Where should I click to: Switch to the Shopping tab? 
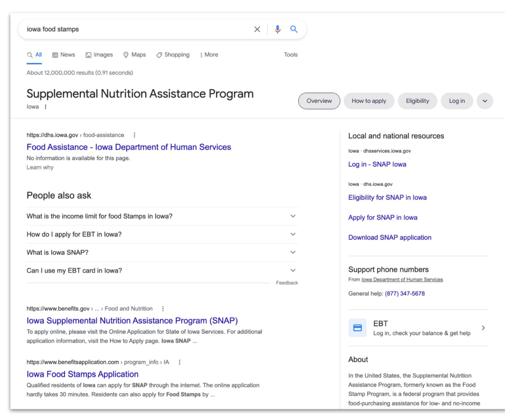pyautogui.click(x=173, y=55)
